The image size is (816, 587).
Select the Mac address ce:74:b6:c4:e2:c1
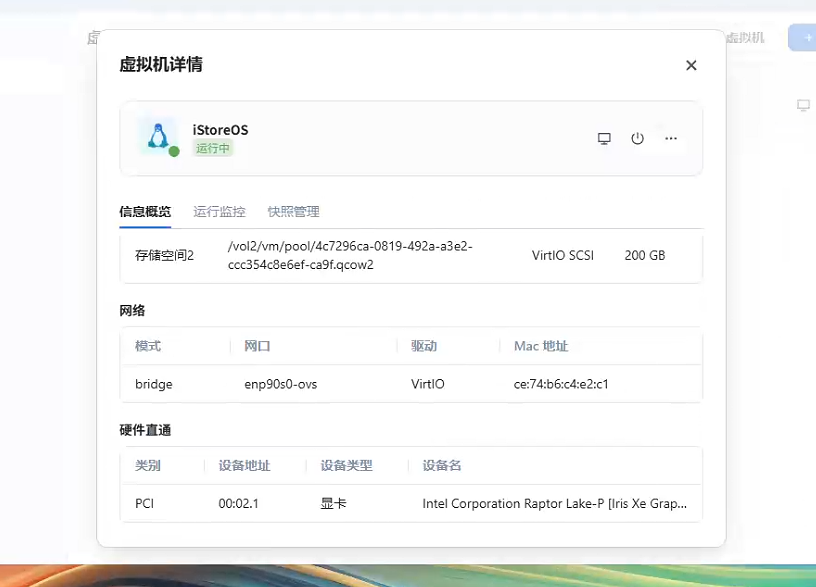click(x=561, y=384)
